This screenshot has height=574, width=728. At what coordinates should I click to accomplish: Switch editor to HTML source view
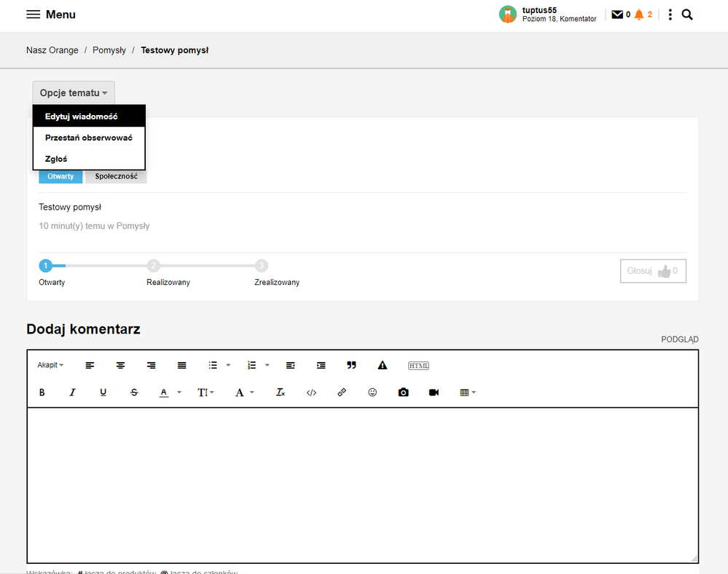pyautogui.click(x=418, y=366)
